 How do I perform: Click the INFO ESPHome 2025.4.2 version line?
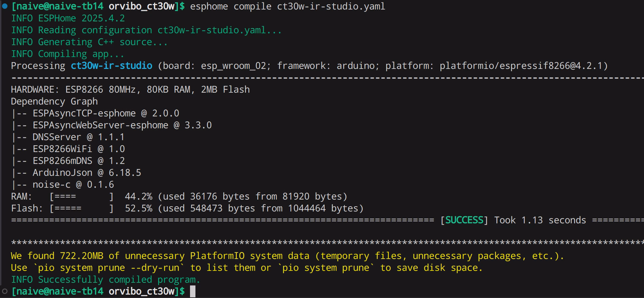(68, 18)
